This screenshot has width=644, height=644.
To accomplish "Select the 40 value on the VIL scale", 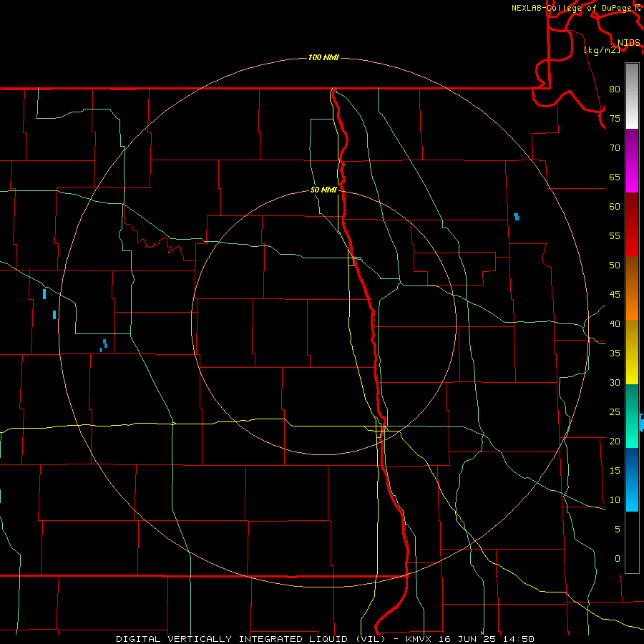I will point(615,323).
